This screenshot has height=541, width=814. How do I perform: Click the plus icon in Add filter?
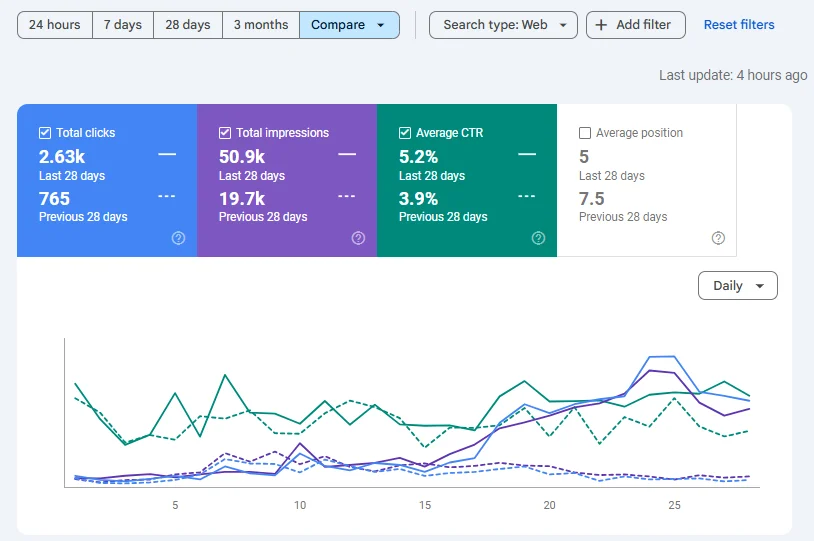(601, 25)
